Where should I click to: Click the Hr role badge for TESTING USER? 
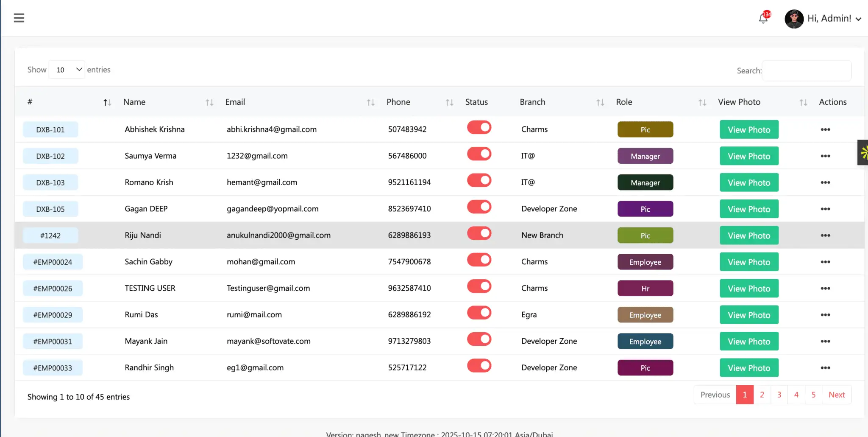coord(645,289)
